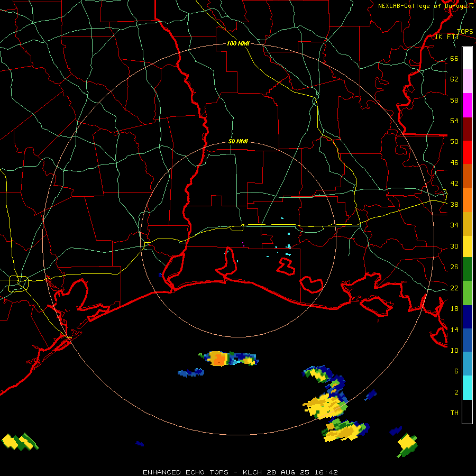Viewport: 476px width, 476px height.
Task: Click the 14 legend value
Action: 454,329
